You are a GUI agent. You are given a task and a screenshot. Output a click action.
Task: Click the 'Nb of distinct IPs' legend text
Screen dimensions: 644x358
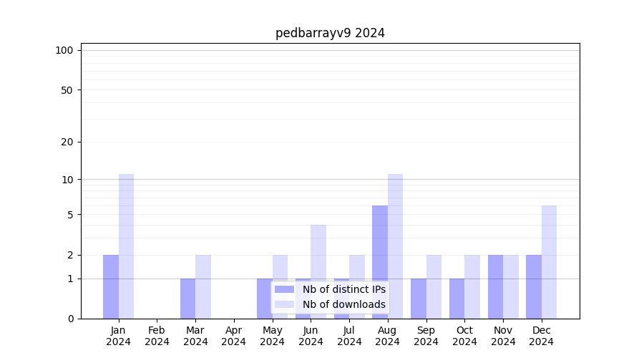pyautogui.click(x=343, y=289)
